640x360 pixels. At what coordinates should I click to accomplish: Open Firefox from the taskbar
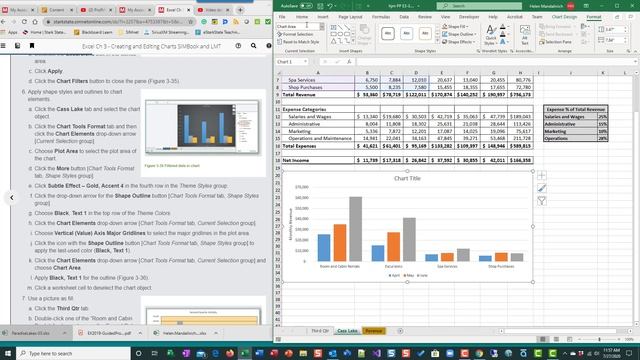230,353
